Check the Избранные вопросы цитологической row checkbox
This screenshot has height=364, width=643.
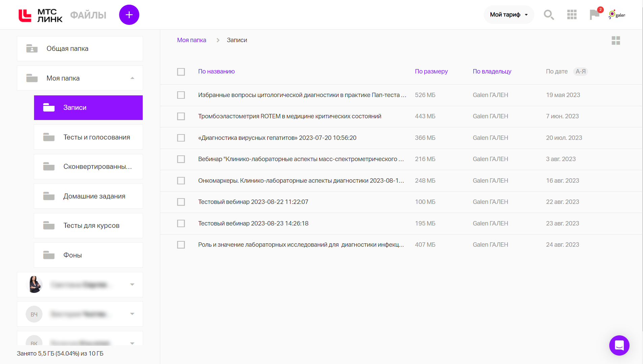(181, 95)
